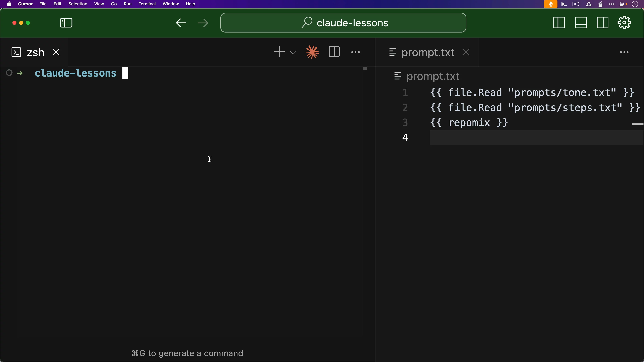Toggle primary sidebar layout in the title bar
The height and width of the screenshot is (362, 644).
pos(559,23)
